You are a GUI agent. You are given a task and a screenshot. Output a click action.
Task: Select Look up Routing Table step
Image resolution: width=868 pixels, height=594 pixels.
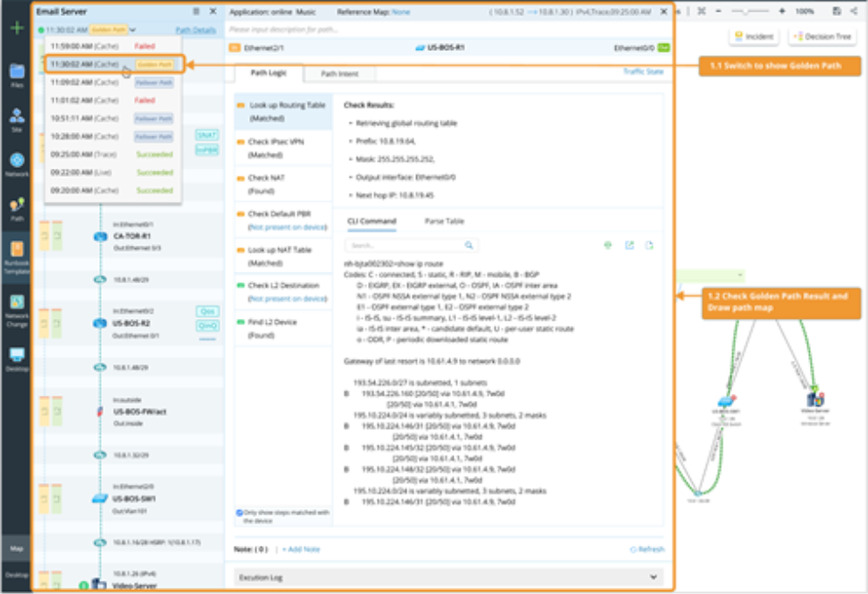pyautogui.click(x=283, y=112)
